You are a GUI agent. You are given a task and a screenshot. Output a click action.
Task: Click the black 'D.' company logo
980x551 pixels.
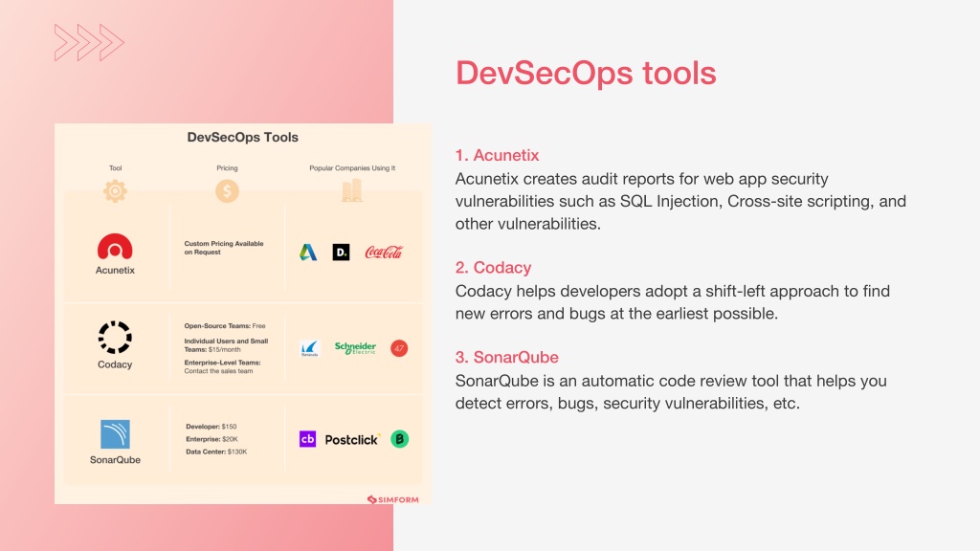point(342,253)
